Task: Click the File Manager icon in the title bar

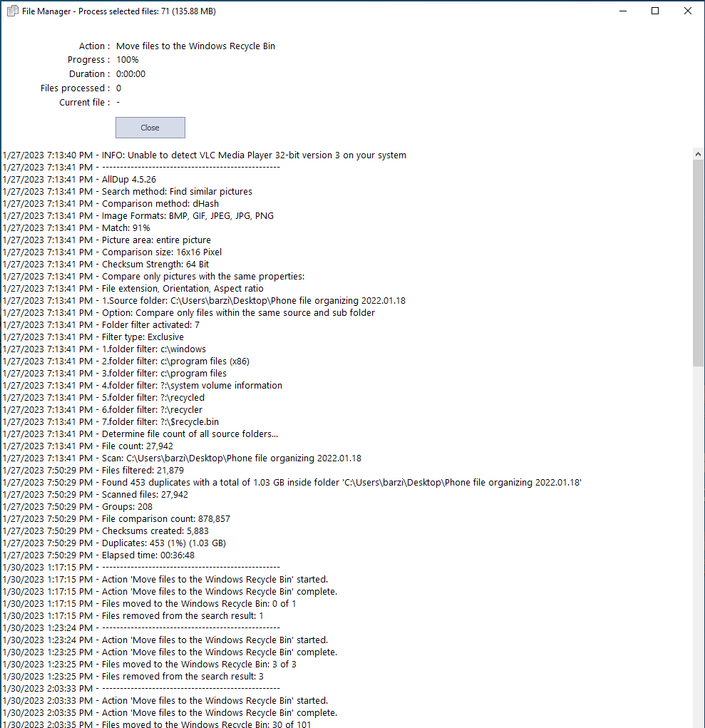Action: [12, 11]
